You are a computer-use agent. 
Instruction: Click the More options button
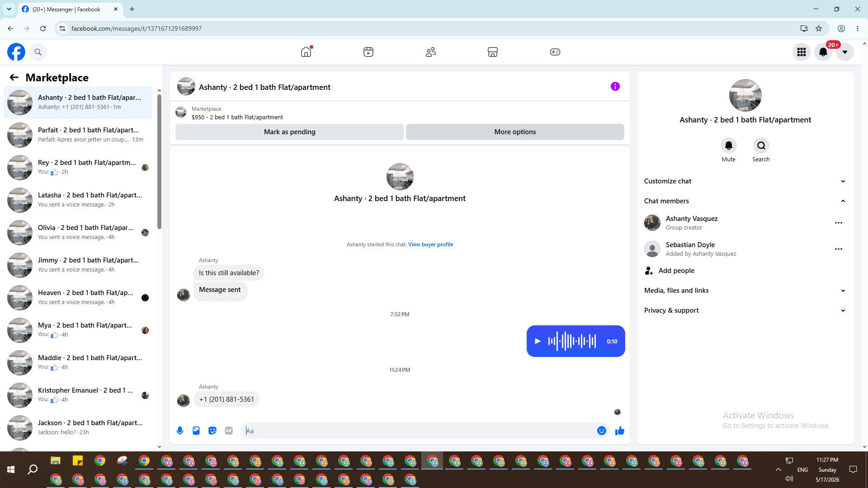(515, 132)
